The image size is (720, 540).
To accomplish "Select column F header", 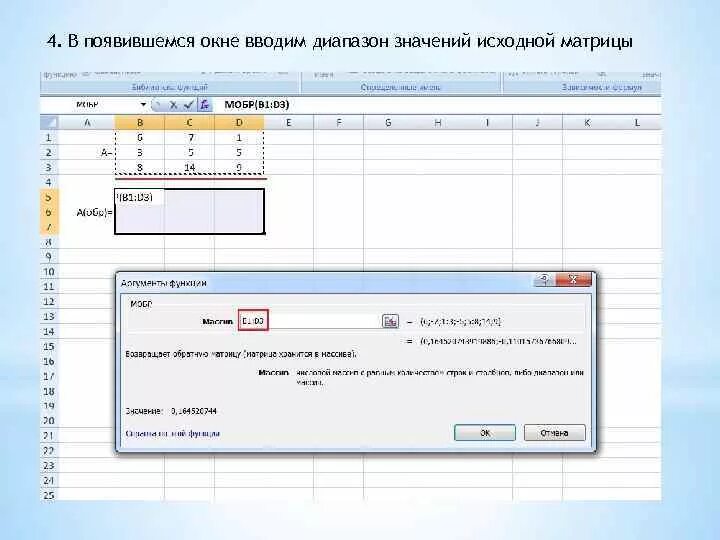I will (338, 123).
